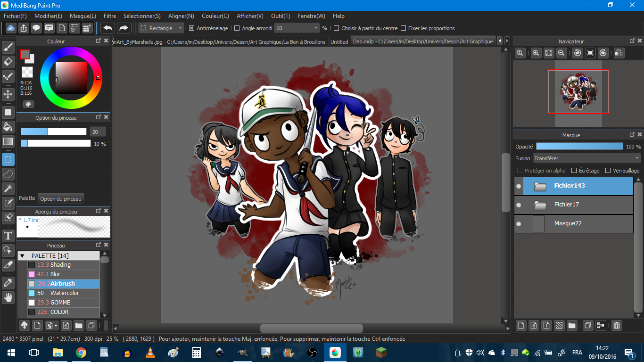This screenshot has width=644, height=362.
Task: Open the angle value 60 dropdown
Action: [297, 28]
